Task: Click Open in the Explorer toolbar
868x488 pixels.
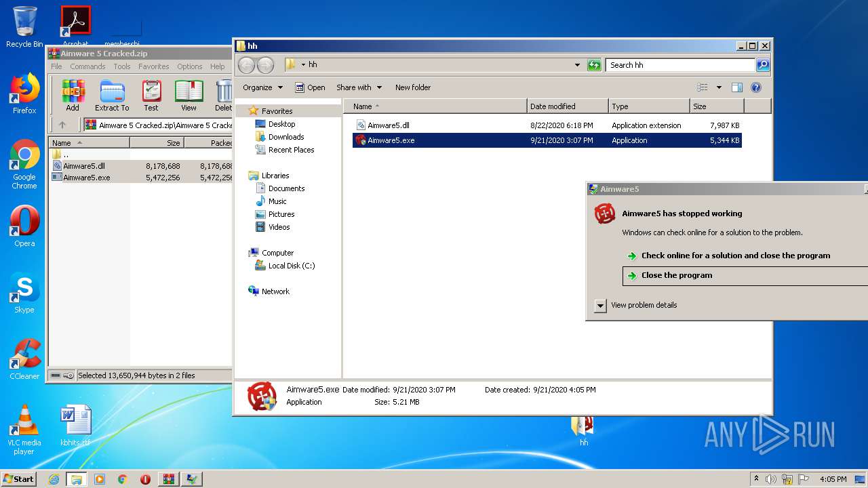Action: (x=310, y=87)
